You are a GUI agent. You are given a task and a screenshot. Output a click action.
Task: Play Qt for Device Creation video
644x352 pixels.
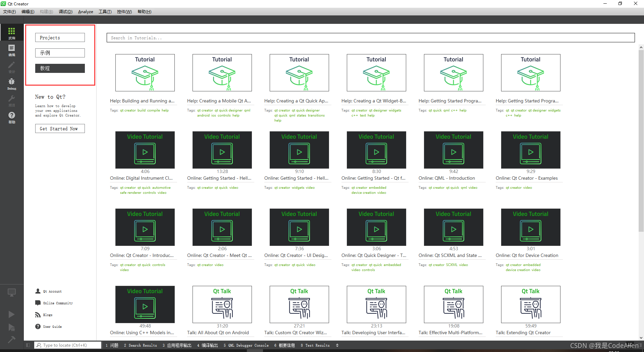pyautogui.click(x=531, y=227)
